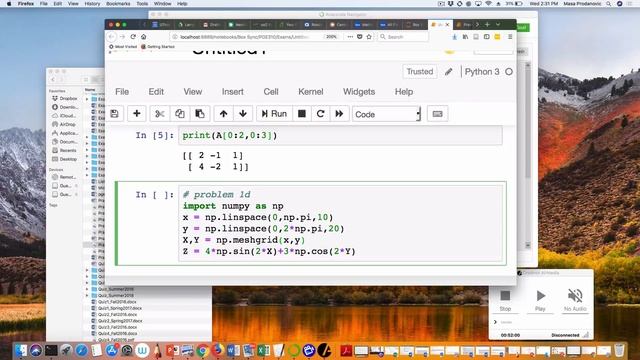Open Finder from the Dock
This screenshot has height=360, width=640.
coord(21,350)
